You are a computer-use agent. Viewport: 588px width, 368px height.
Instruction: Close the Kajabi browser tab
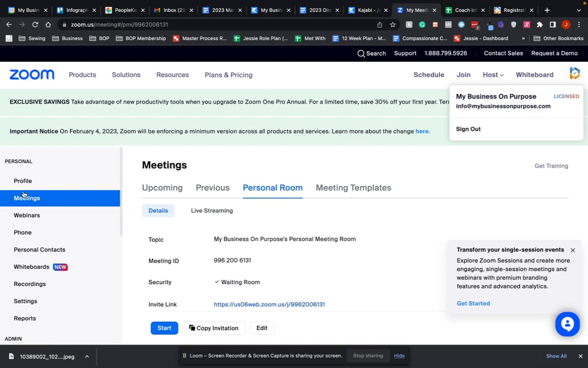[385, 10]
